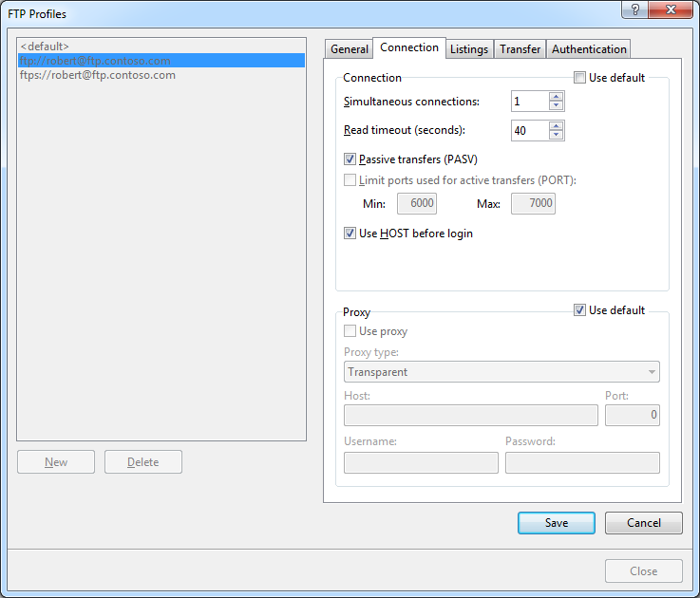The width and height of the screenshot is (700, 598).
Task: Open the Authentication tab
Action: [589, 49]
